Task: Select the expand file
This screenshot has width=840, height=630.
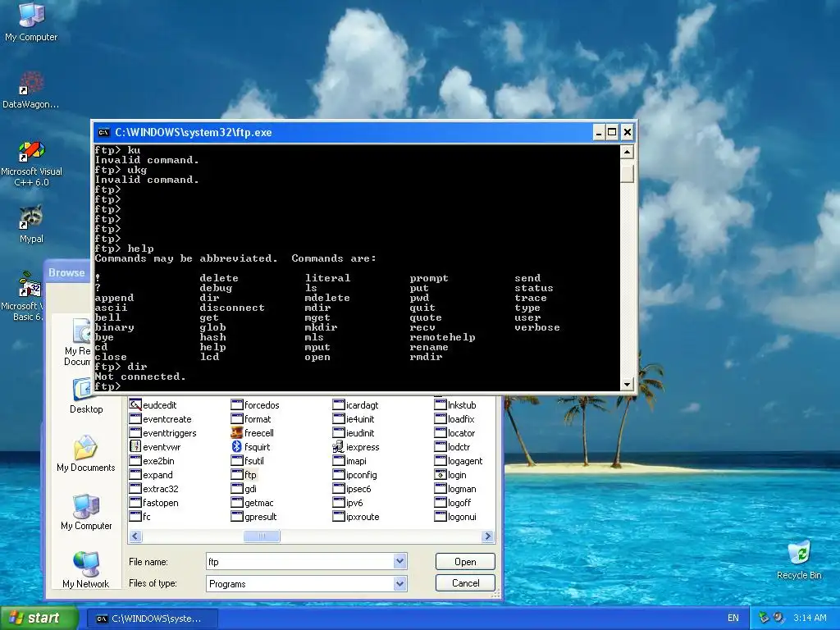Action: (151, 475)
